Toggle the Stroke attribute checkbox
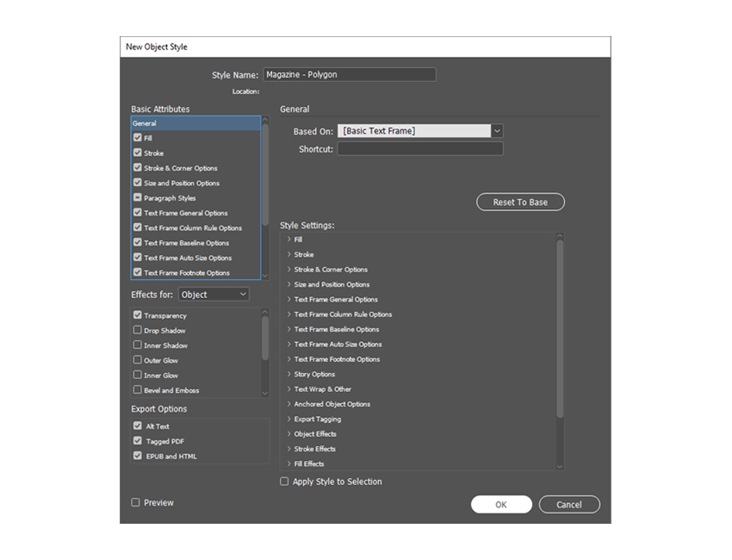The image size is (732, 560). pos(137,152)
